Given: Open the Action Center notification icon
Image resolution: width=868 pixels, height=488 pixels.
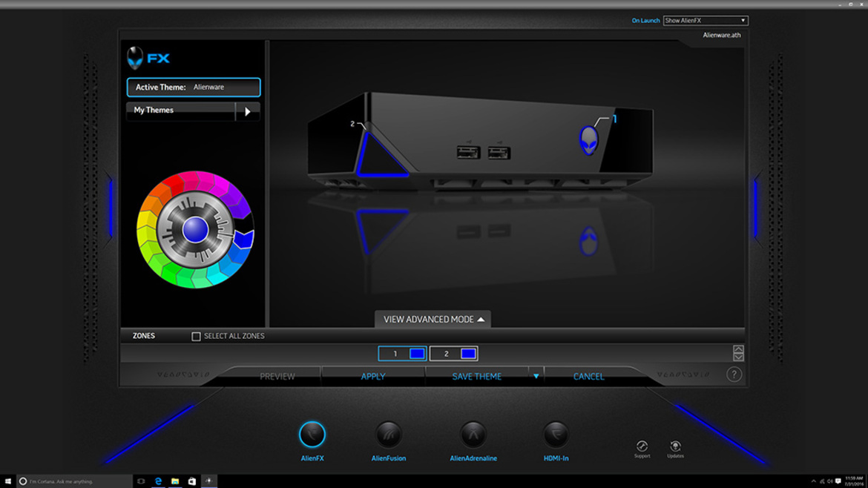Looking at the screenshot, I should 838,481.
